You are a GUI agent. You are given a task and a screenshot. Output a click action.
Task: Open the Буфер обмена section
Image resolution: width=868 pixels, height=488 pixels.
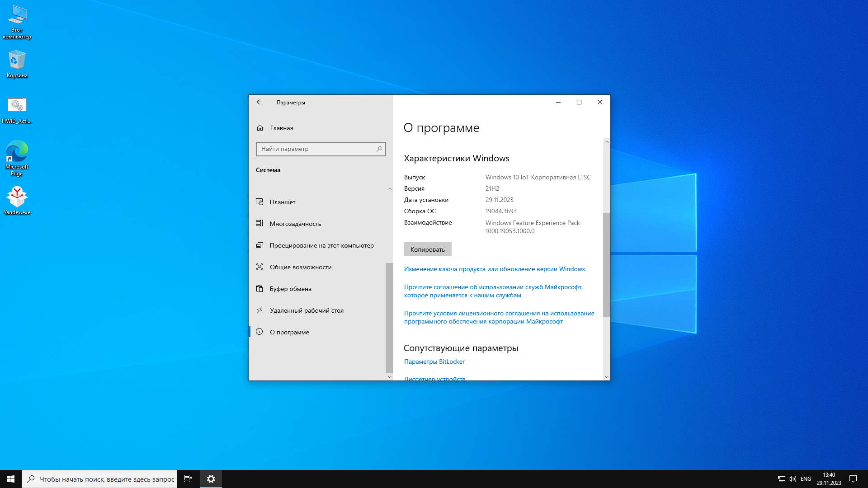coord(290,289)
